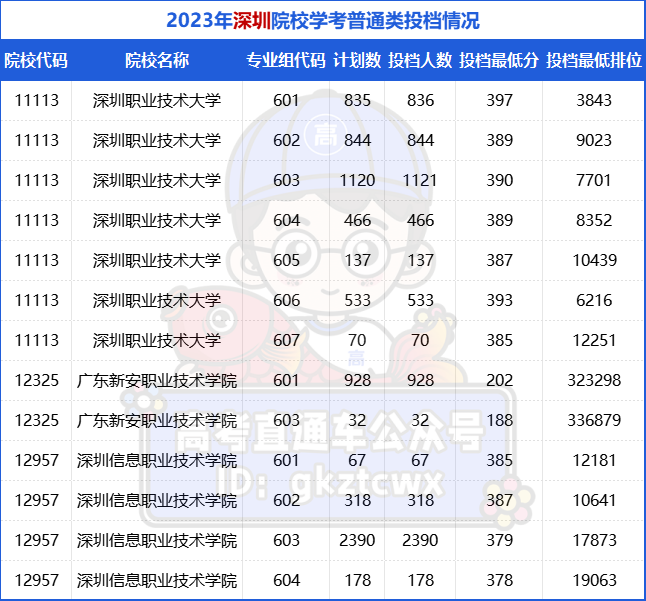This screenshot has width=646, height=601.
Task: Select rank value 17873
Action: pyautogui.click(x=595, y=540)
